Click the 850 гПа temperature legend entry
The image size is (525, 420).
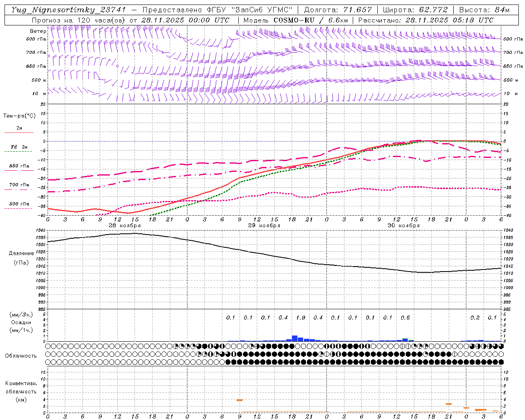pos(19,166)
